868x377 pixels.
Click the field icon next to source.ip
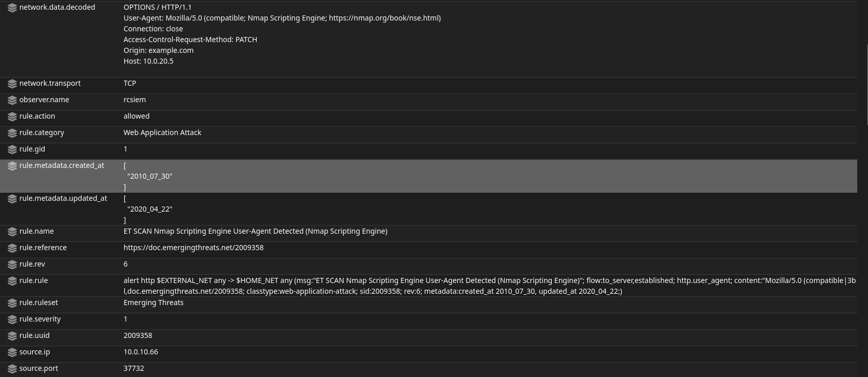[12, 352]
